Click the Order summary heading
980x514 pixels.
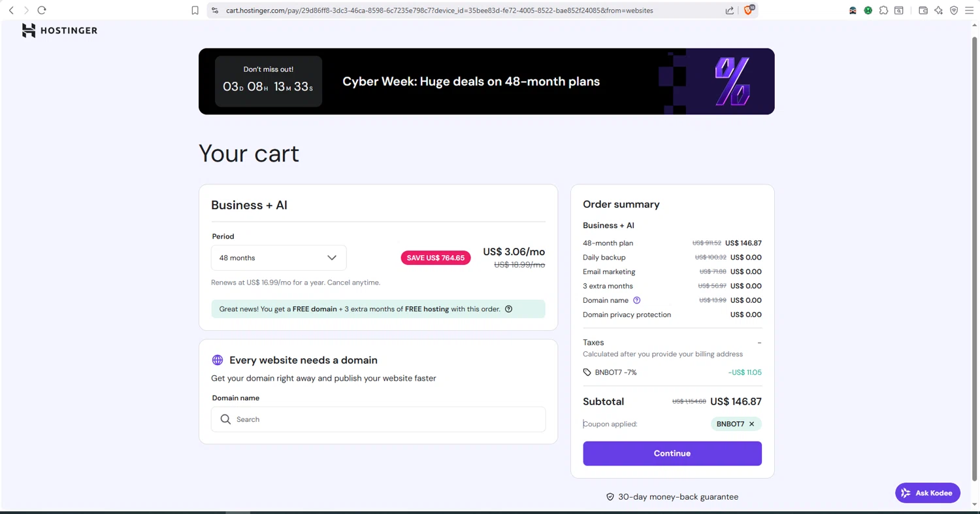point(621,204)
